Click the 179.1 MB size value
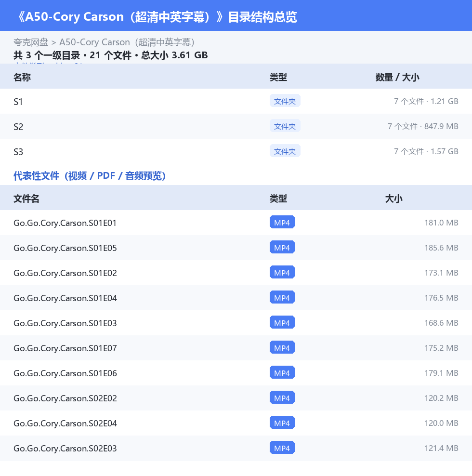This screenshot has width=472, height=476. coord(441,373)
